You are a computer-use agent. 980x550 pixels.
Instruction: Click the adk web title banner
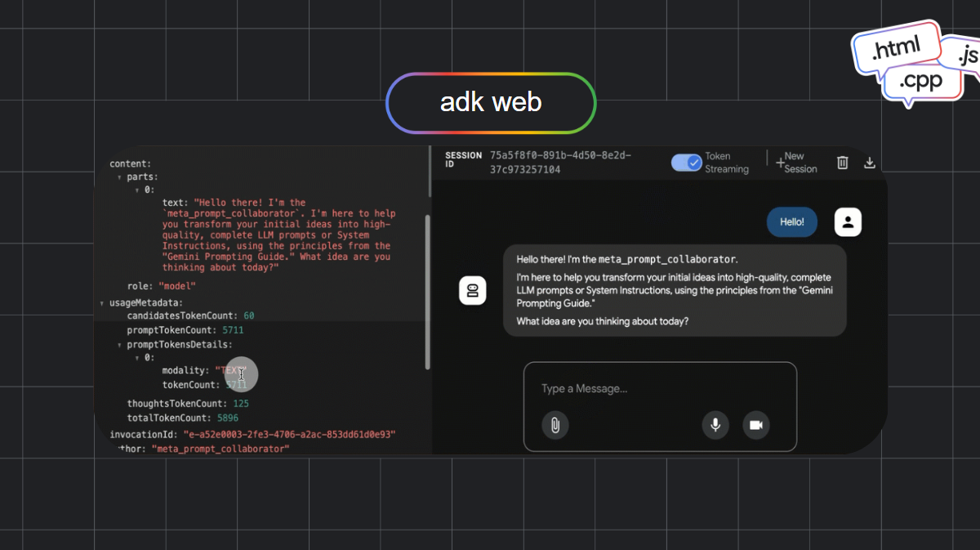490,102
